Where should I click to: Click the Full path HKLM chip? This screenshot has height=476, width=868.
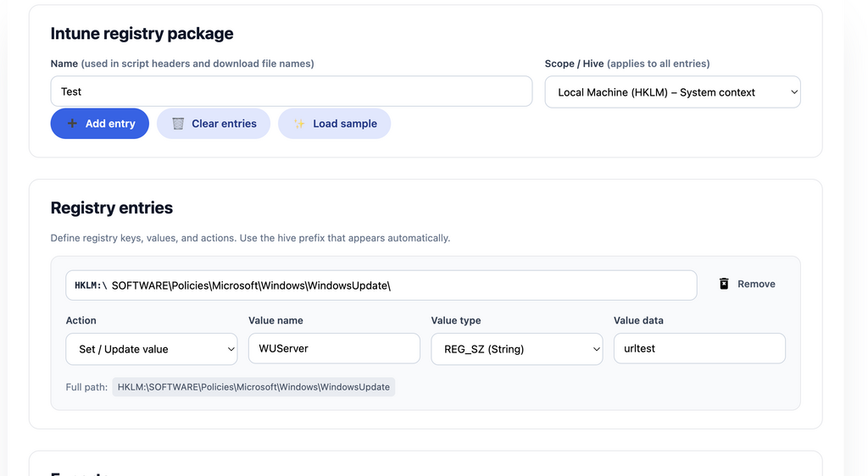click(253, 387)
